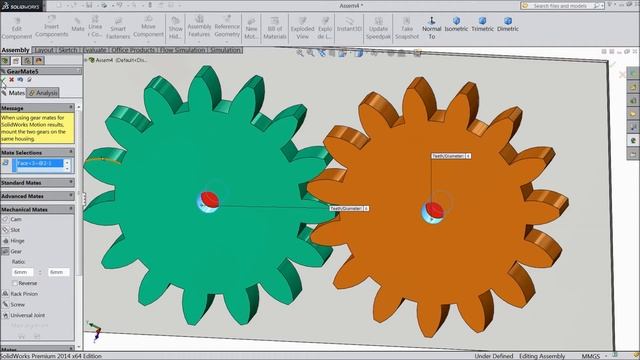Expand the Standard Mates section

tap(71, 182)
